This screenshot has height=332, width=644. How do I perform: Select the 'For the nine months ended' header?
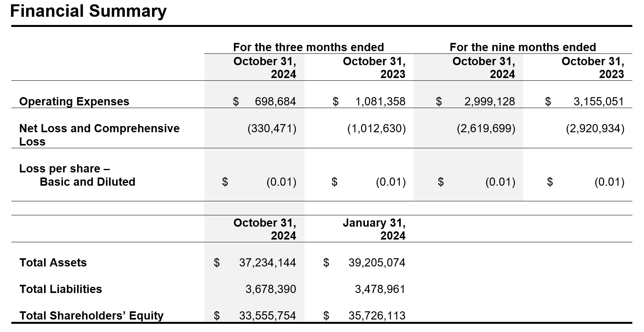pyautogui.click(x=523, y=47)
